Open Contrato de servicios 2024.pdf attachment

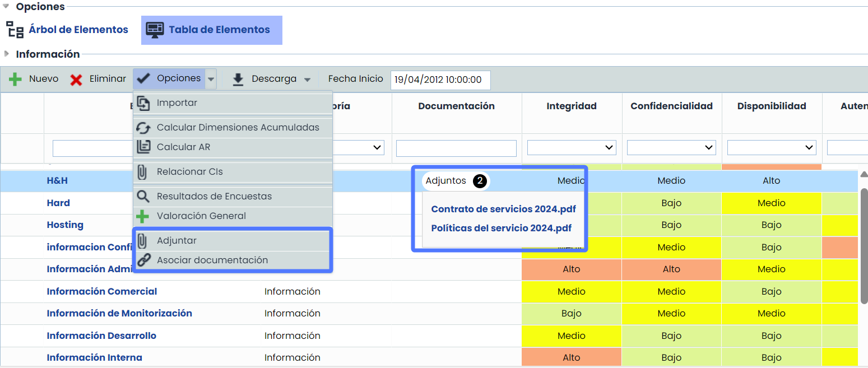503,209
